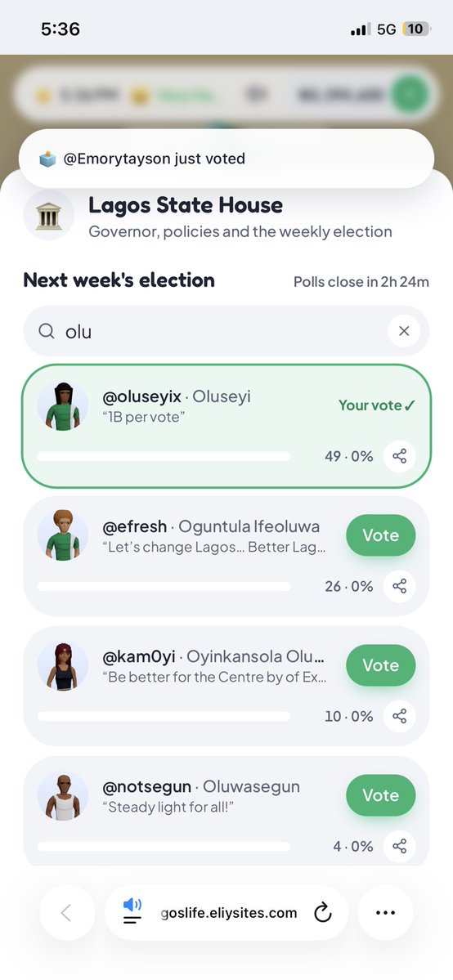
Task: Share the @kam0yi candidate card
Action: 399,716
